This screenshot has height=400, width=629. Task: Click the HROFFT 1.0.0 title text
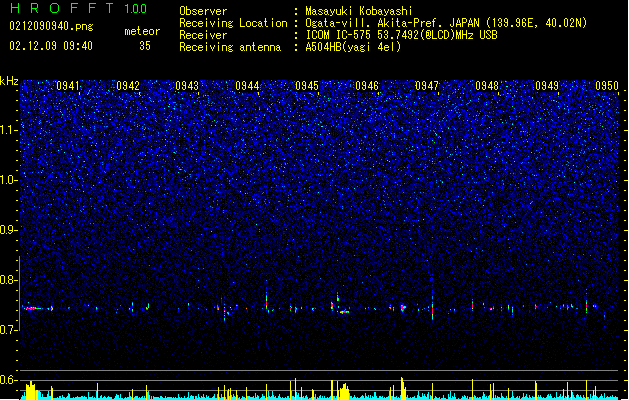click(x=79, y=8)
